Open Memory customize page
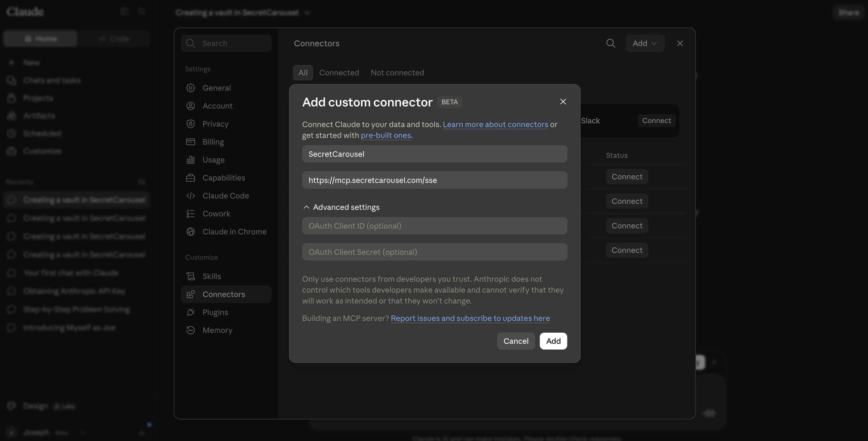Viewport: 868px width, 441px height. click(226, 330)
